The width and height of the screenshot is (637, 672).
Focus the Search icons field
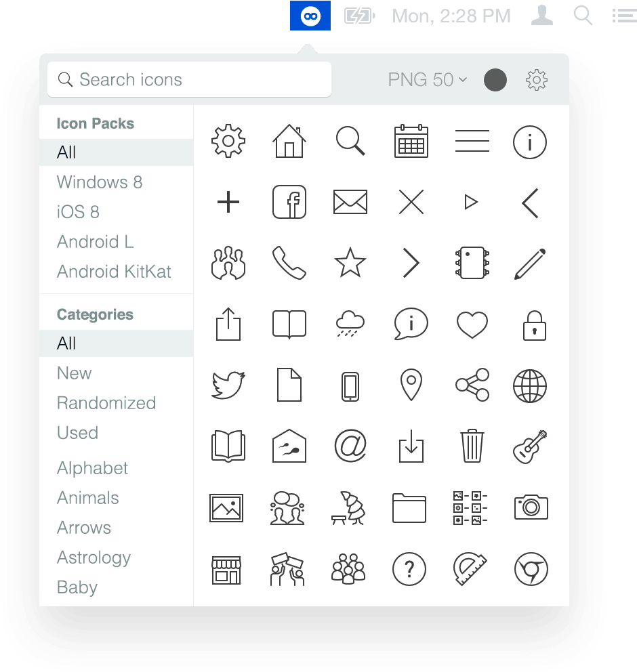pyautogui.click(x=189, y=79)
